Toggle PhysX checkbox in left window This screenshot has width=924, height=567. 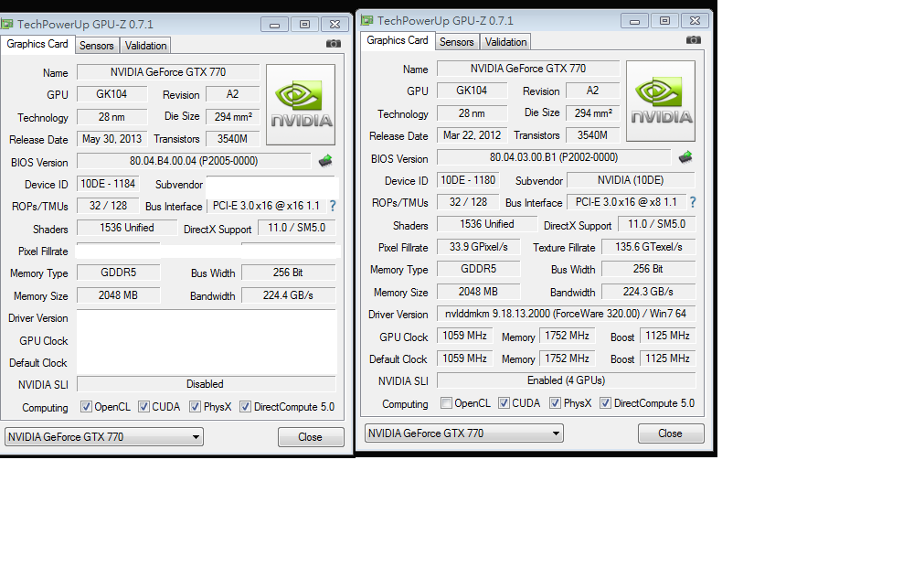click(x=195, y=407)
